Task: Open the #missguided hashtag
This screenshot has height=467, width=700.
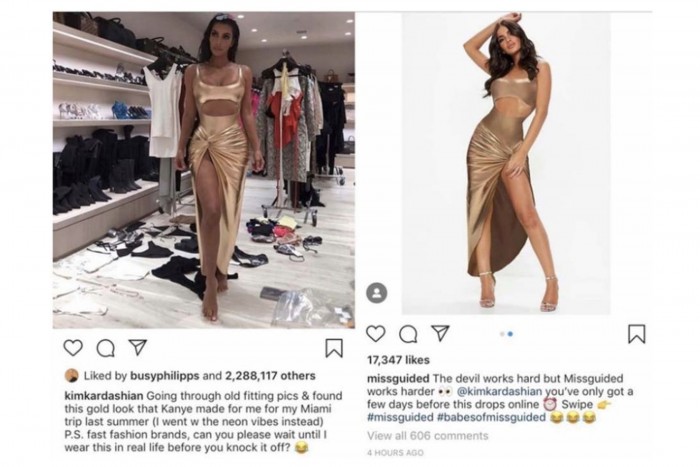Action: (x=400, y=417)
